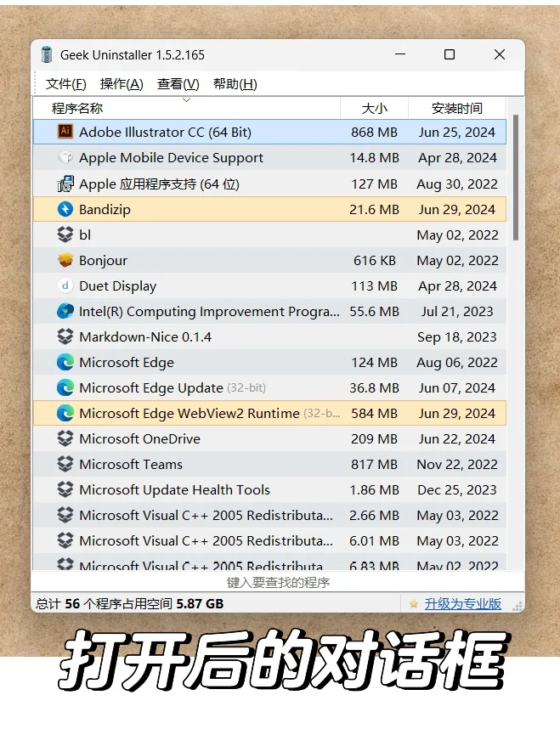Click the Sep 18, 2023 install date
This screenshot has height=746, width=560.
457,336
